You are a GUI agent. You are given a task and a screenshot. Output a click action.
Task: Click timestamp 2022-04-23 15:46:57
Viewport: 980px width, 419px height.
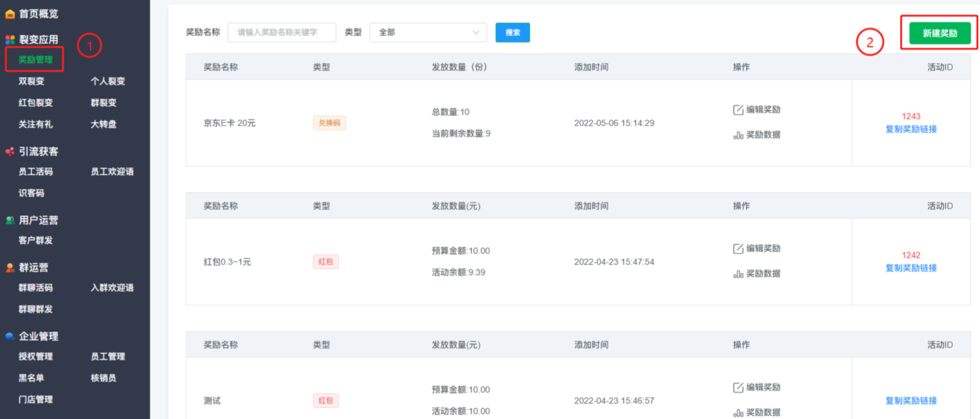point(614,401)
